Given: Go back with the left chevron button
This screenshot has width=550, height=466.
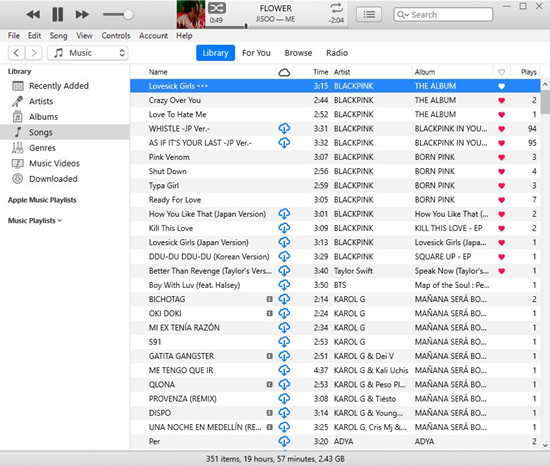Looking at the screenshot, I should coord(16,53).
